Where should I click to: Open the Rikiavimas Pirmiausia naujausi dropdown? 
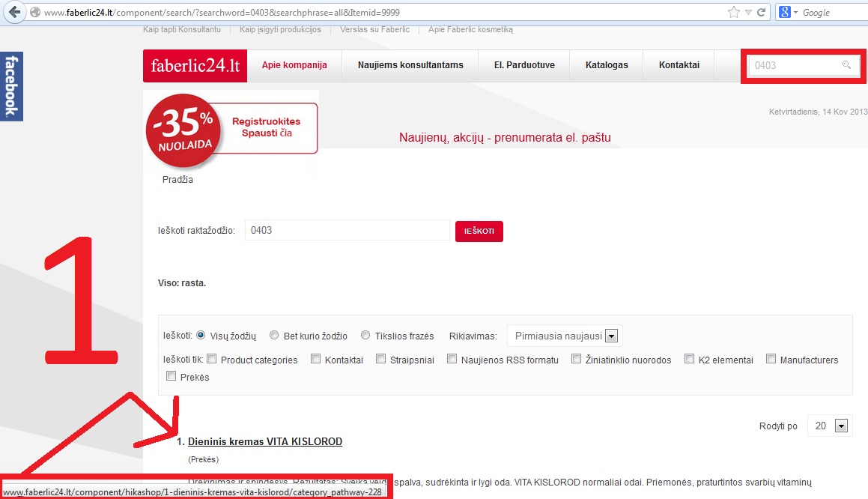pyautogui.click(x=565, y=336)
